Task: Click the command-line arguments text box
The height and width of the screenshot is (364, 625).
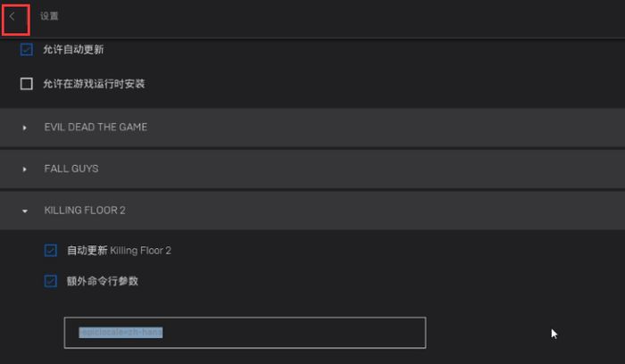Action: tap(245, 333)
